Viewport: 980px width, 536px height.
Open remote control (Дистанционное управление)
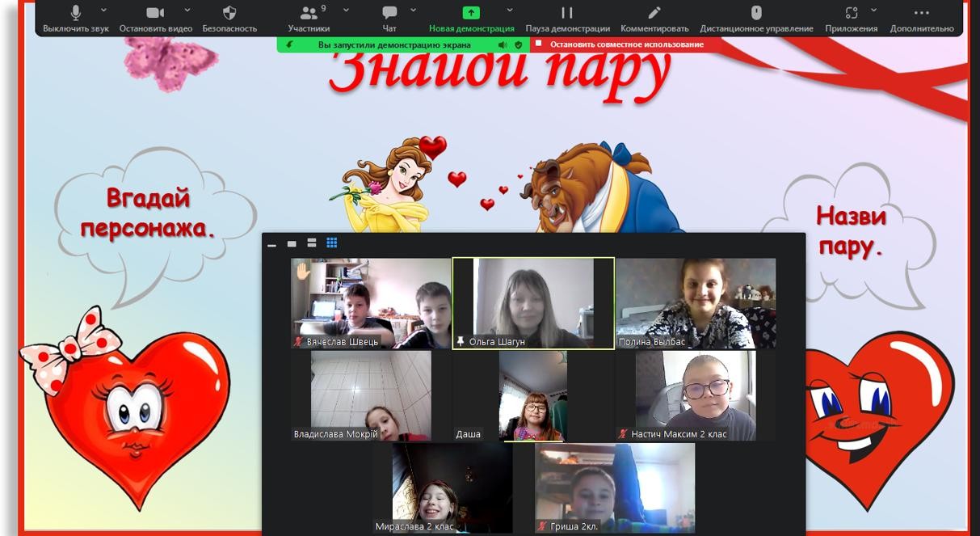pos(756,13)
